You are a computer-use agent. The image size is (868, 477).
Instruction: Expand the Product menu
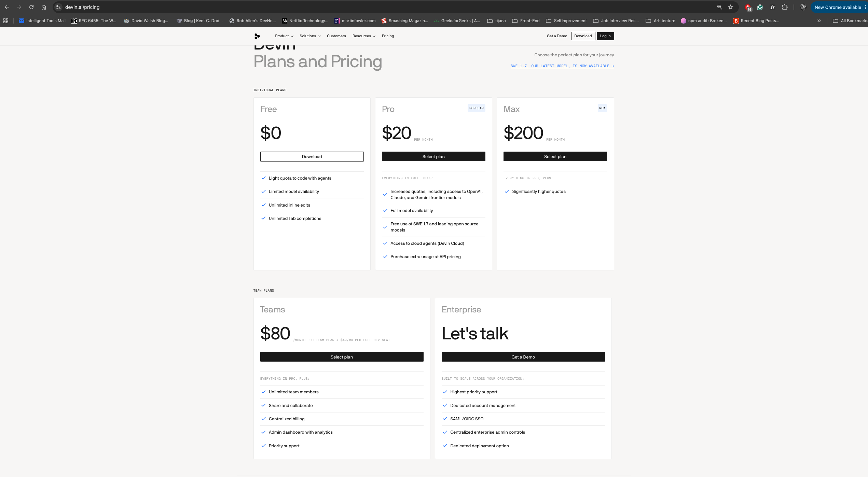click(x=284, y=36)
